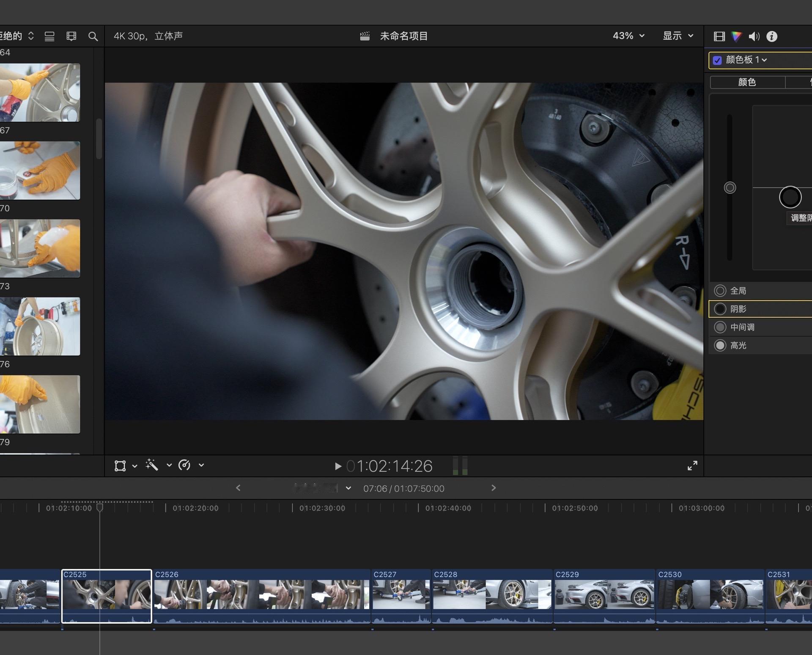Screen dimensions: 812x655
Task: Toggle filmstrip clip appearance icon in browser
Action: pyautogui.click(x=71, y=36)
